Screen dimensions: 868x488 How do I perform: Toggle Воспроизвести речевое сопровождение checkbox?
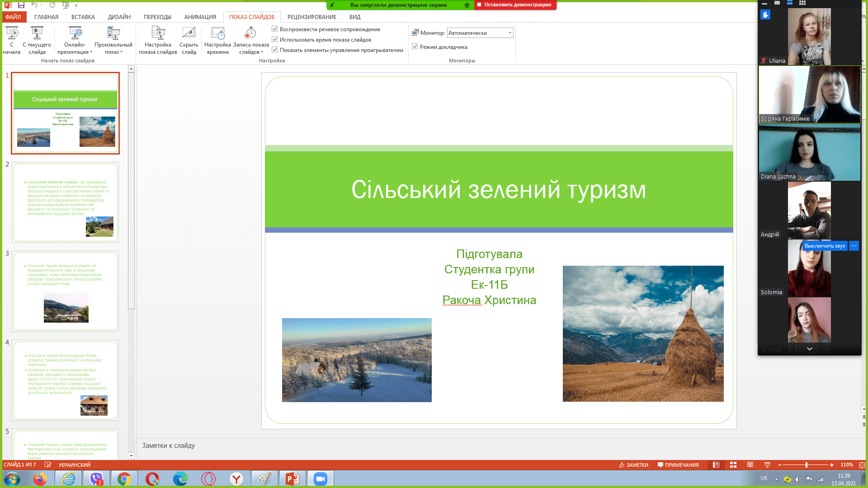[x=274, y=29]
